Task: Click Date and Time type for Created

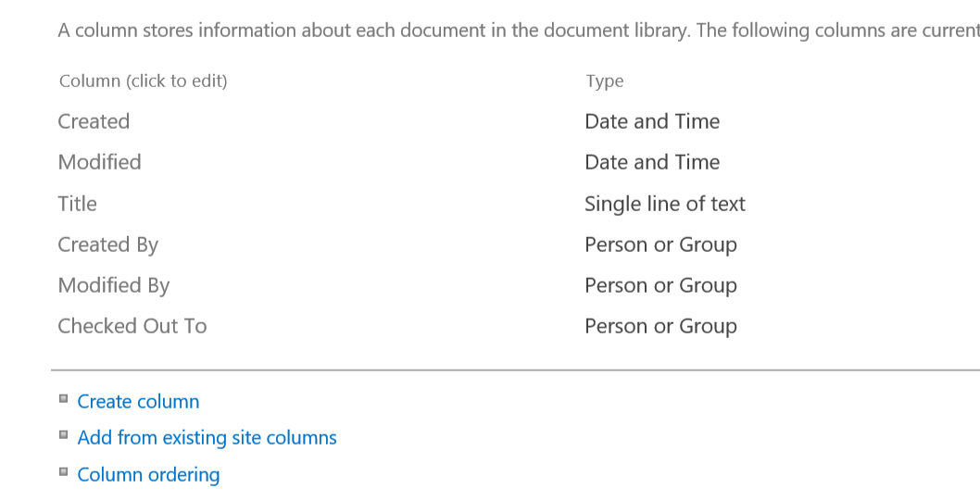Action: (651, 121)
